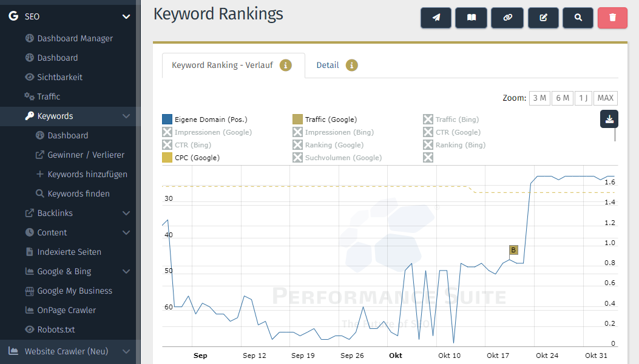The width and height of the screenshot is (639, 364).
Task: Enable Impressionen (Google) series in legend
Action: pos(167,132)
